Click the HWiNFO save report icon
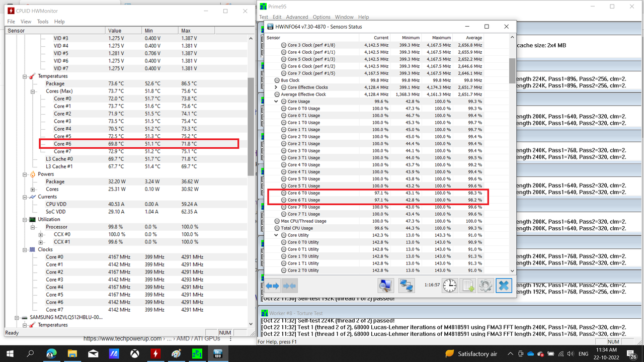The height and width of the screenshot is (362, 644). [468, 286]
